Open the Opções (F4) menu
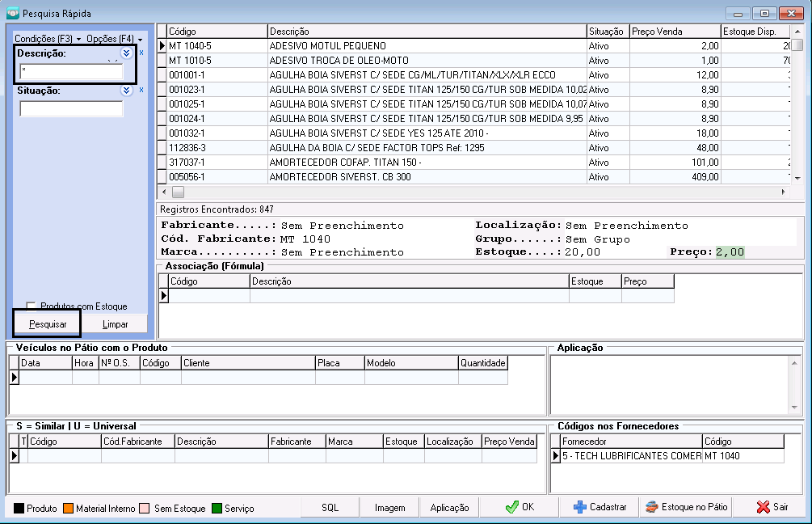 point(115,38)
